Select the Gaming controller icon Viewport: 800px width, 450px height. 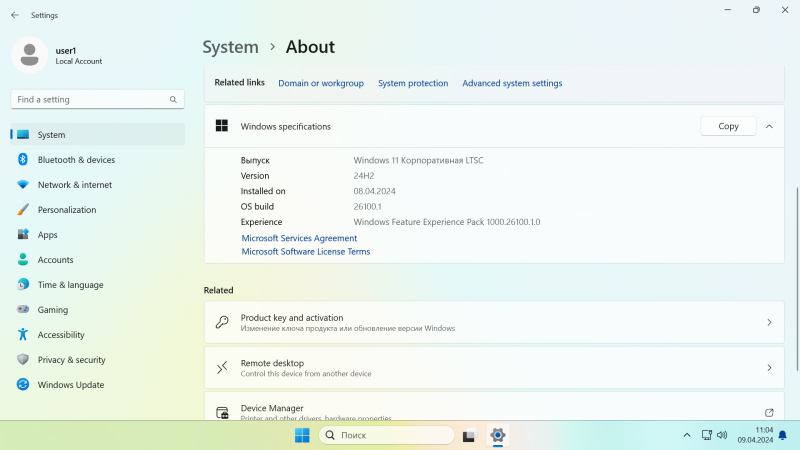pos(23,310)
